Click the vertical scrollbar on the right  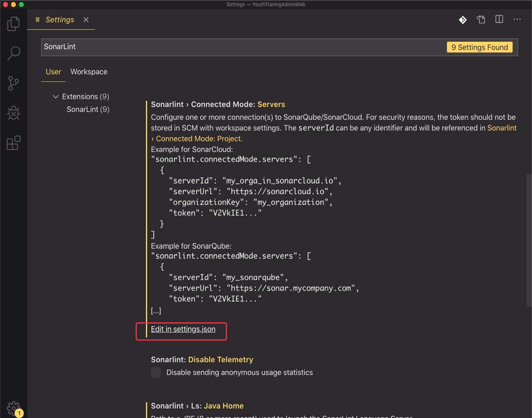[529, 240]
